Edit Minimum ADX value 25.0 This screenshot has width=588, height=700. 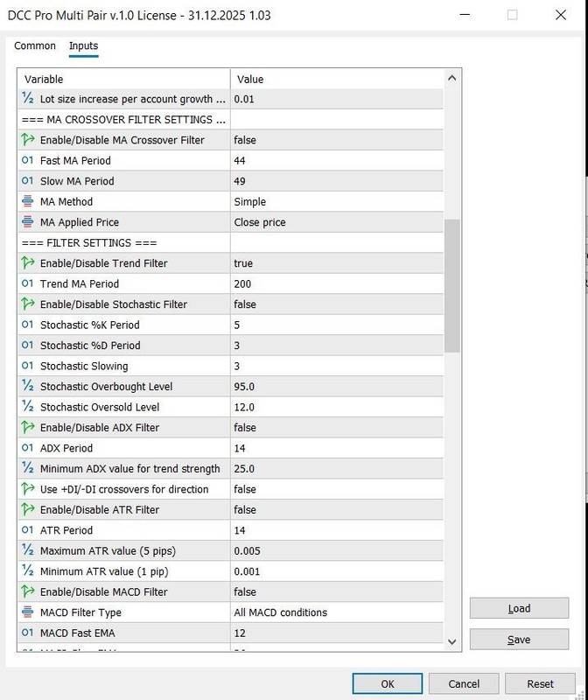click(x=337, y=468)
